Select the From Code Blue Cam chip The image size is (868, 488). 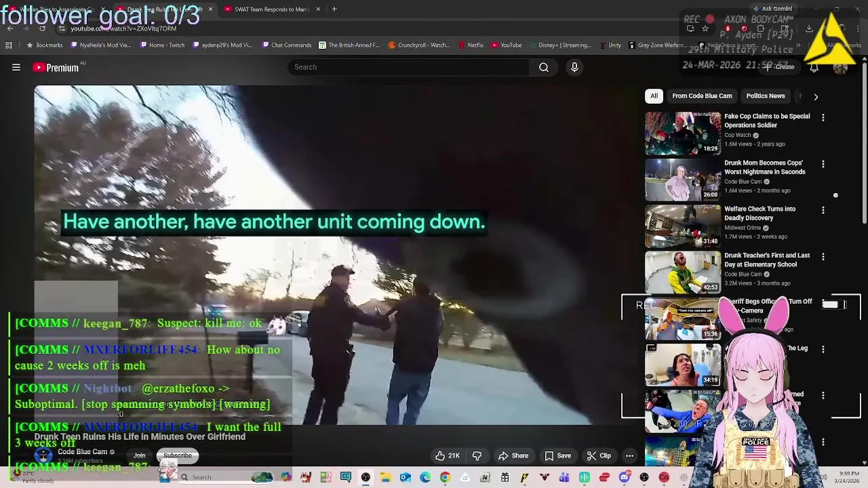point(702,96)
